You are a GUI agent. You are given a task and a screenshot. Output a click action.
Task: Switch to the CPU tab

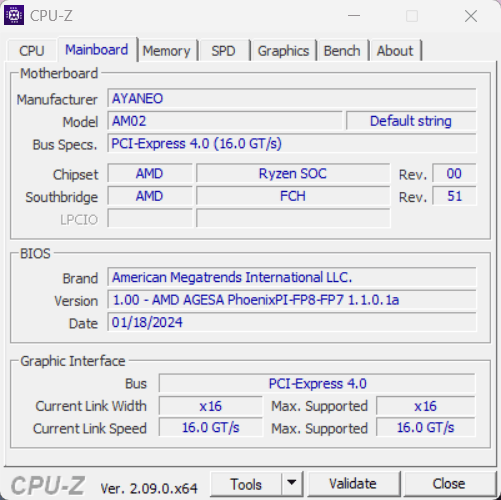coord(32,51)
